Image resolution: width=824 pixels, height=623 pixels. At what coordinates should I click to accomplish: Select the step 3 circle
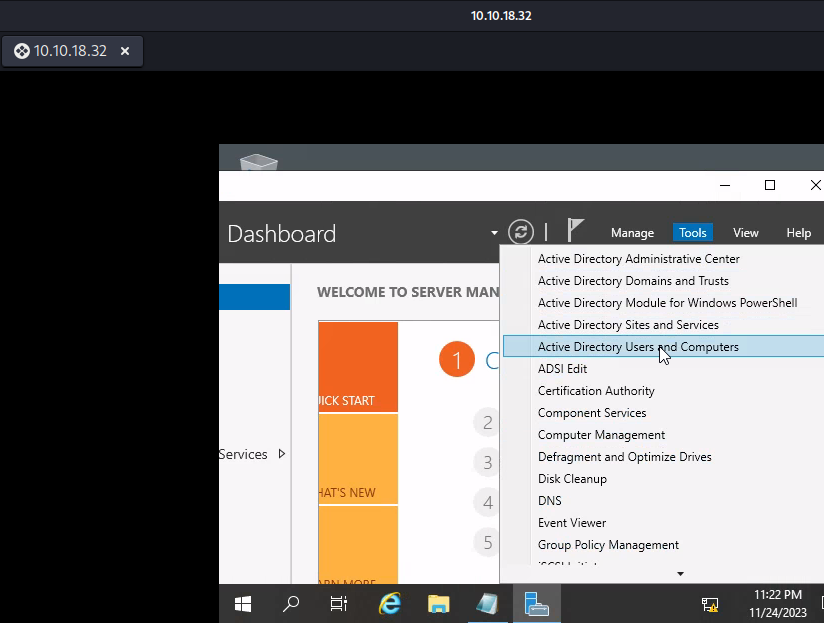pos(487,462)
